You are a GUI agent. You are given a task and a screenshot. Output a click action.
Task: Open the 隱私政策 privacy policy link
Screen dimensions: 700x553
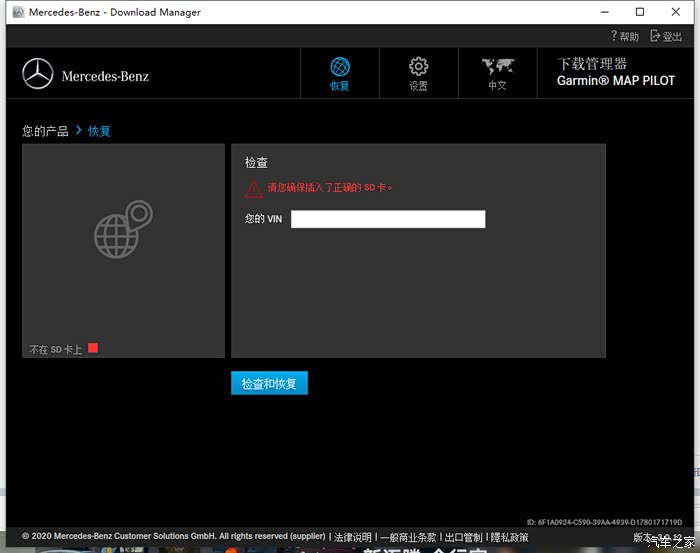[509, 537]
